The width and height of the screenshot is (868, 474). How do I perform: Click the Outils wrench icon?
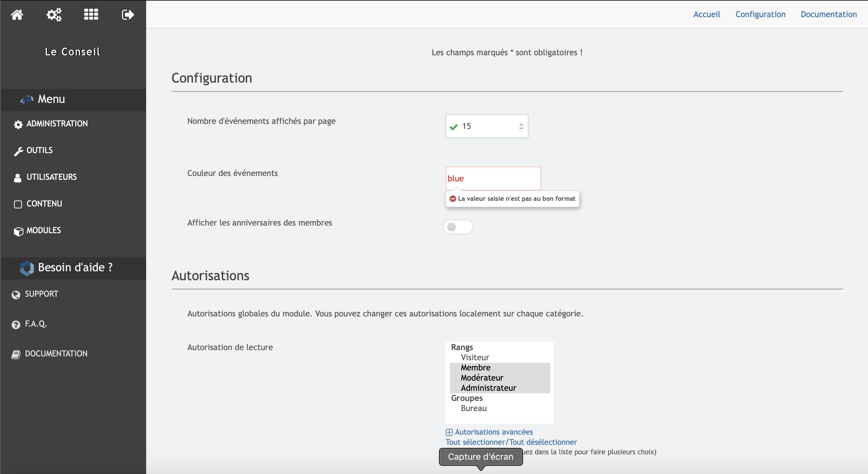pyautogui.click(x=18, y=151)
